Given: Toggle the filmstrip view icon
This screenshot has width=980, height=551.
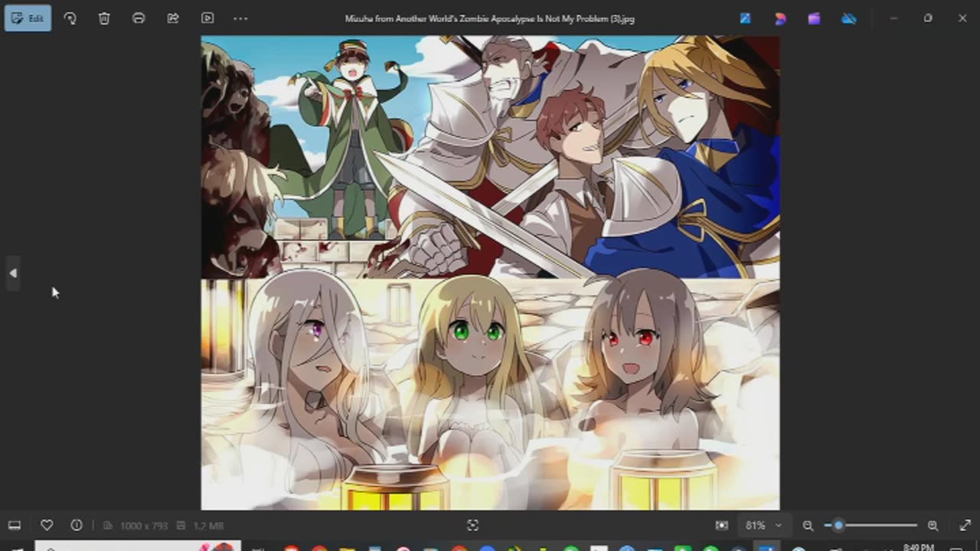Looking at the screenshot, I should [x=14, y=526].
